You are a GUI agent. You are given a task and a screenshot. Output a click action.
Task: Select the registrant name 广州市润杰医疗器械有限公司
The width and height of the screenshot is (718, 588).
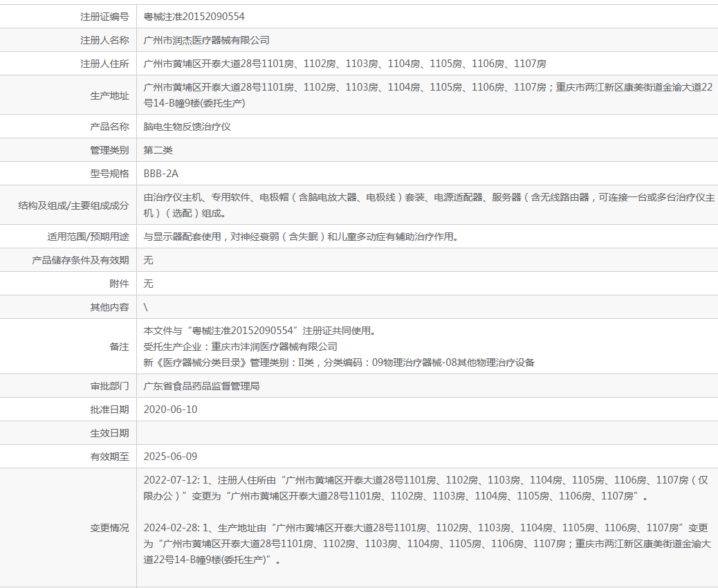207,40
